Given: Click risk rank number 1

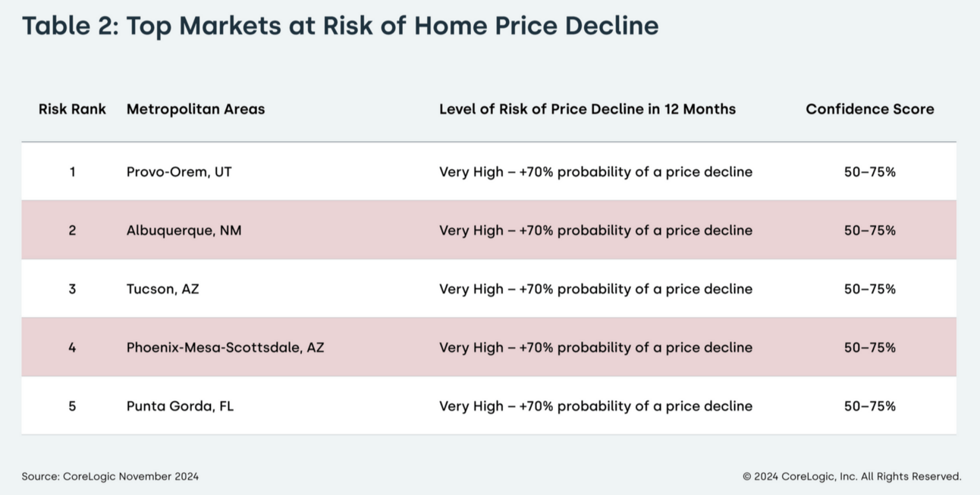Looking at the screenshot, I should [x=72, y=172].
